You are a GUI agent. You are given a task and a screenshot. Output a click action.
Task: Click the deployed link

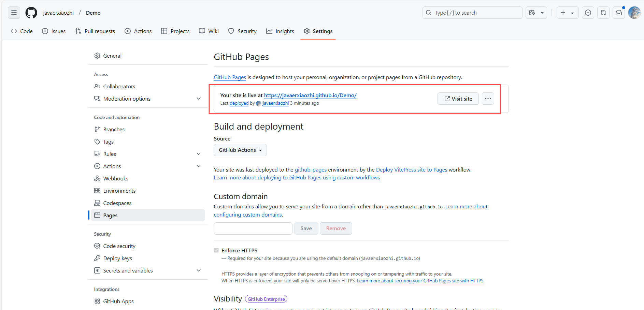(239, 103)
